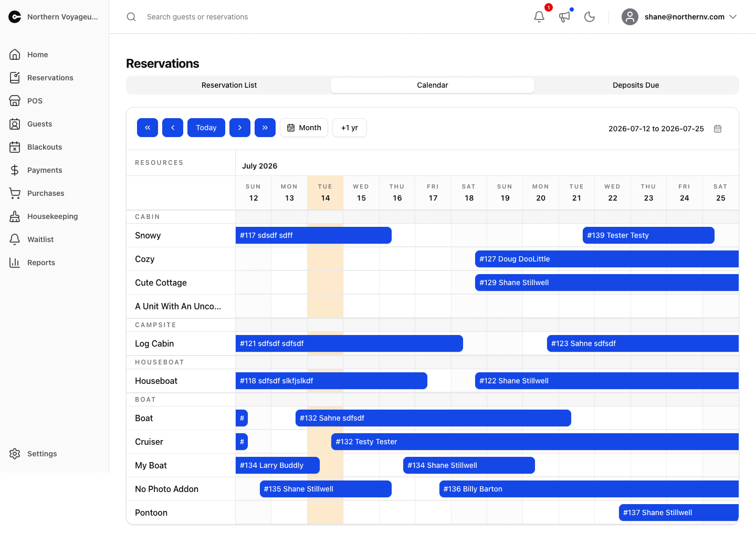756x554 pixels.
Task: Open the Month view selector
Action: [304, 128]
